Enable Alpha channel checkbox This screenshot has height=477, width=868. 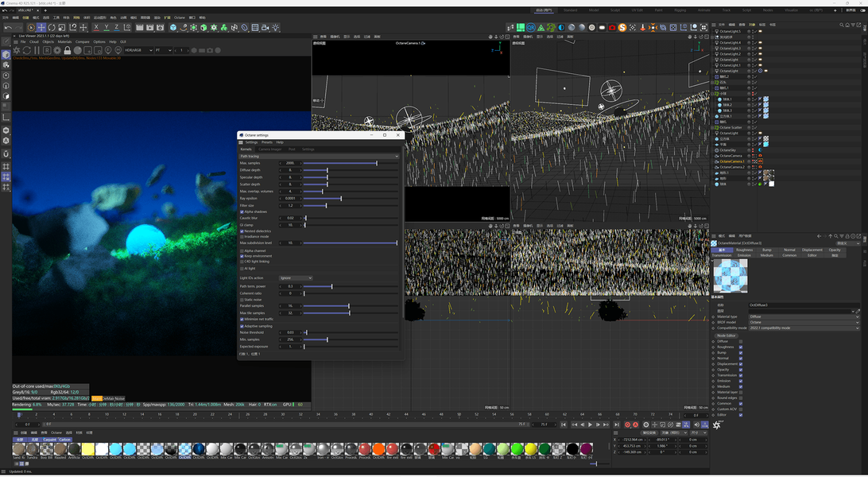point(242,250)
